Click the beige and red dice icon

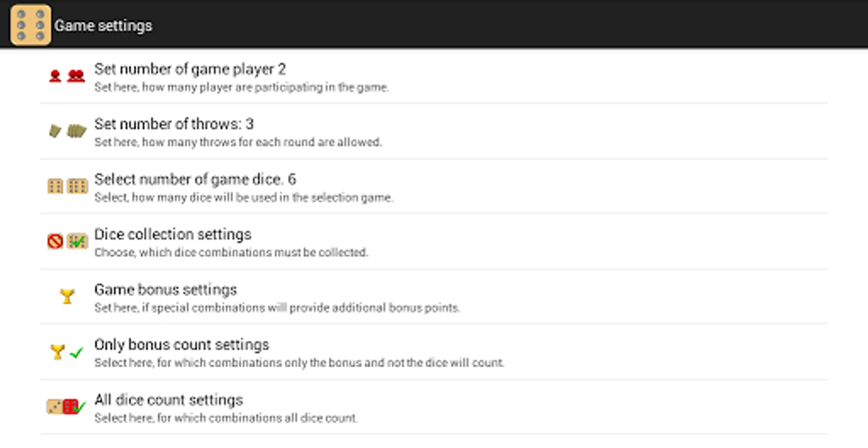(x=66, y=407)
